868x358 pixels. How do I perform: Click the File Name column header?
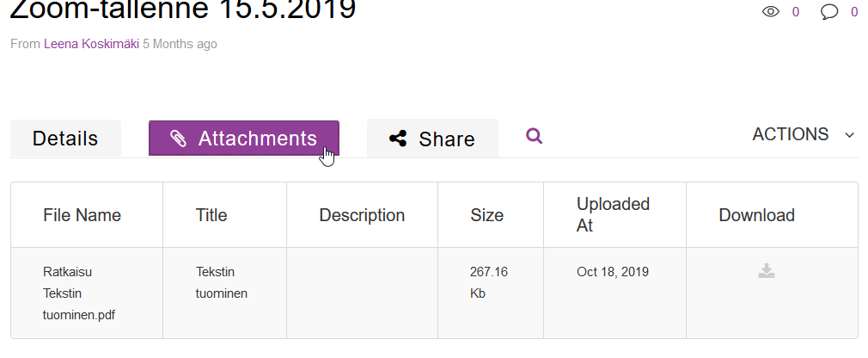[x=82, y=215]
